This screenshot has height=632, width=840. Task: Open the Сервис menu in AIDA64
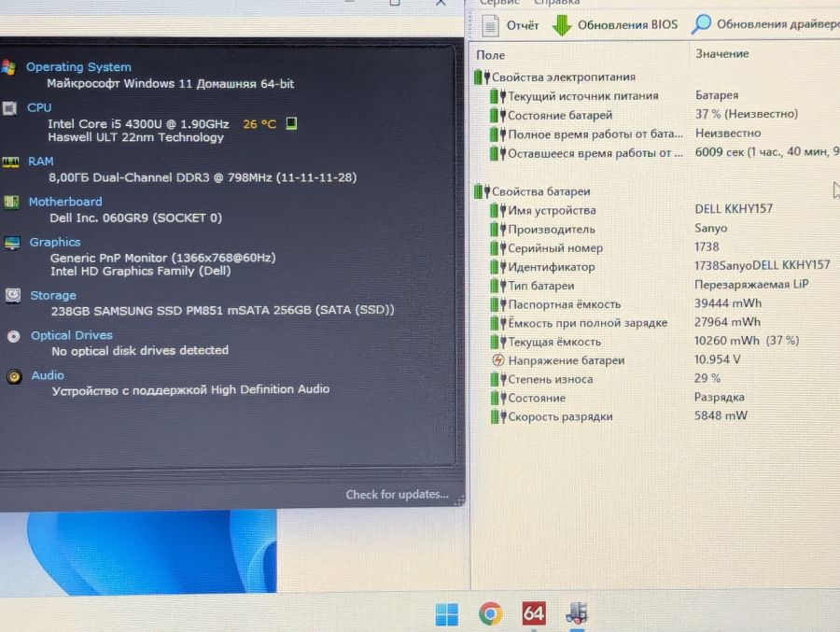(x=499, y=3)
